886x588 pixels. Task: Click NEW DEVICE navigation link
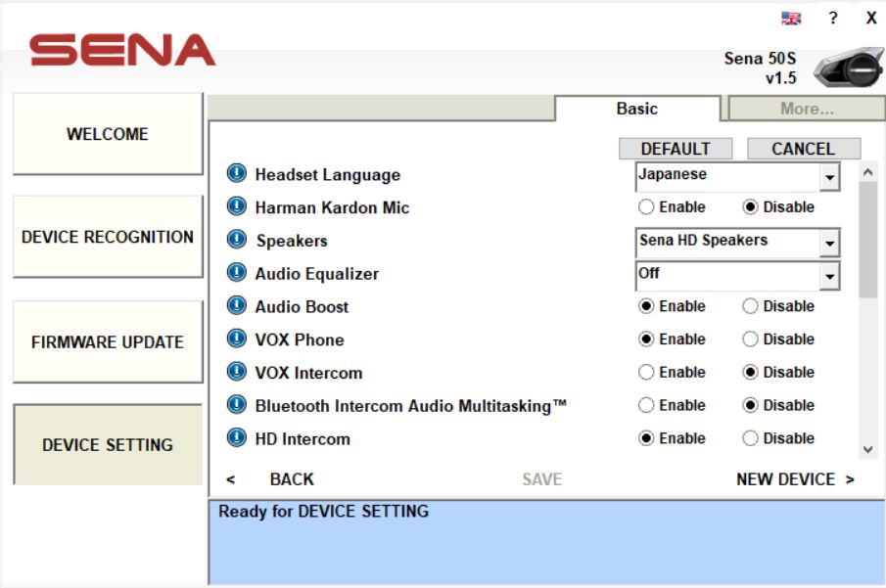click(794, 479)
